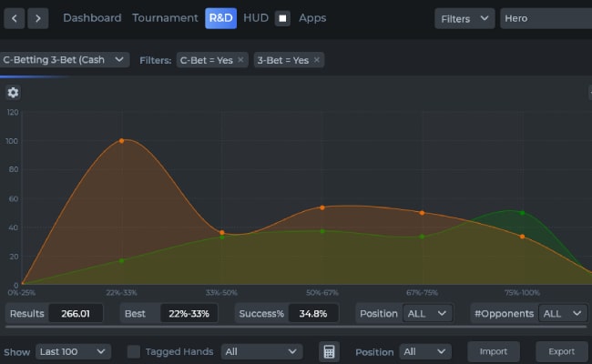Click orange data point at 67%-75%
592x364 pixels.
[x=422, y=213]
